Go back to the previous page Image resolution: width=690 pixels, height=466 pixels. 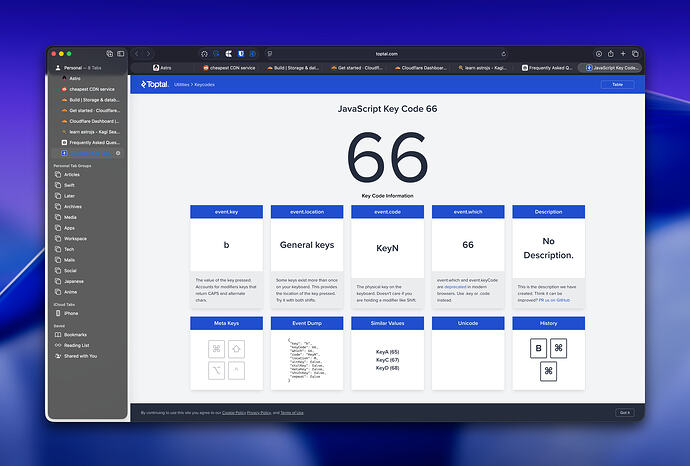pos(137,53)
